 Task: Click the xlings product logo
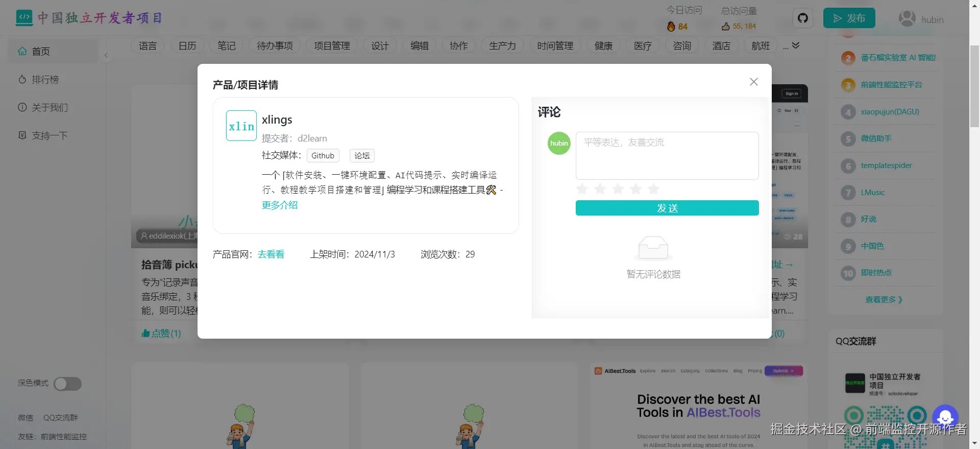241,126
